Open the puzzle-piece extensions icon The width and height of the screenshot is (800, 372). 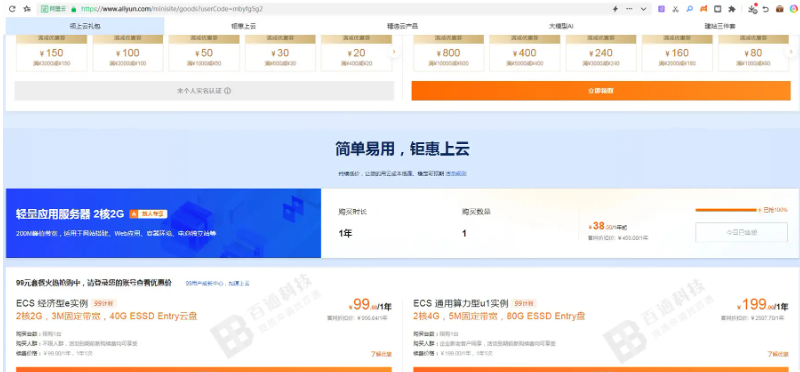(732, 9)
